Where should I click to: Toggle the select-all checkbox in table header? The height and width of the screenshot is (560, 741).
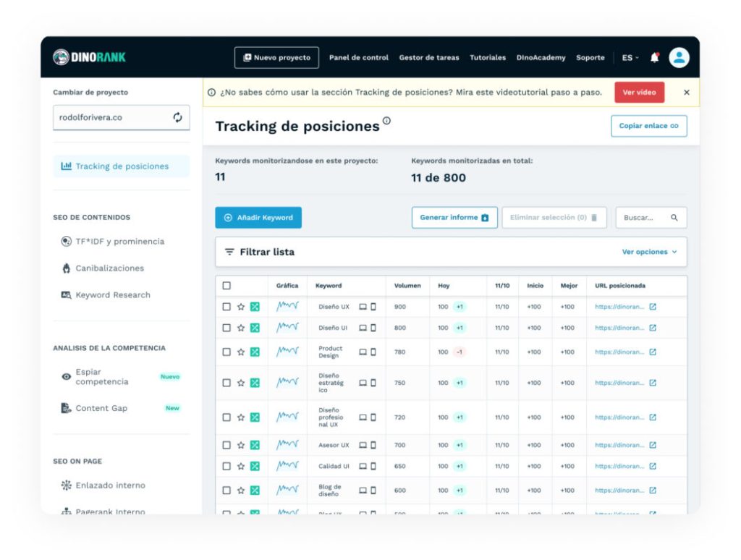[x=226, y=286]
